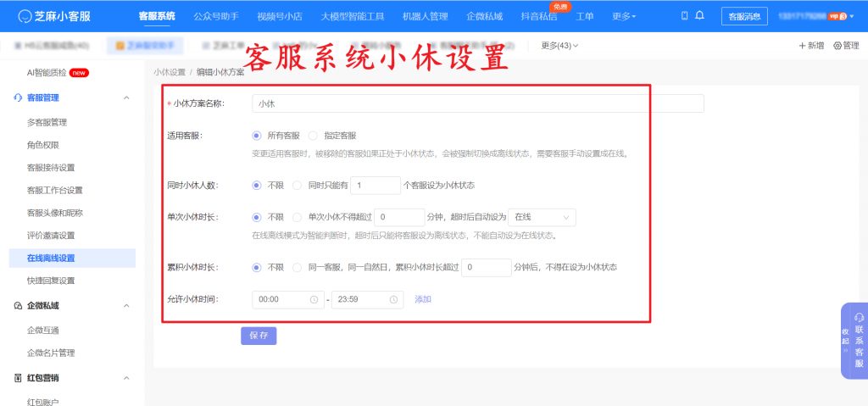Click the 红包营销 section icon
868x406 pixels.
pos(18,378)
